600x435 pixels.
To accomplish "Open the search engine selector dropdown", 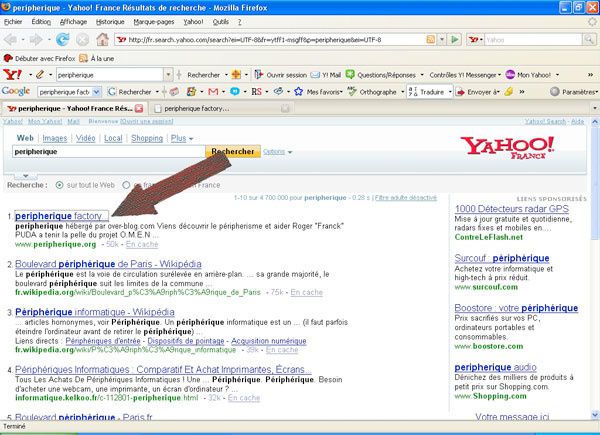I will click(x=475, y=39).
